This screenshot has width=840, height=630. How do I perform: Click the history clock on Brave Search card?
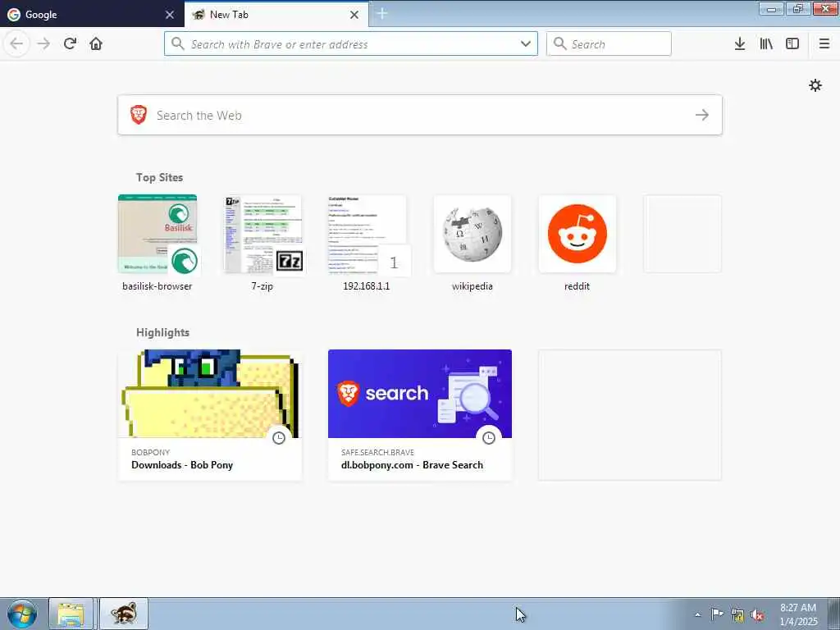pyautogui.click(x=489, y=438)
